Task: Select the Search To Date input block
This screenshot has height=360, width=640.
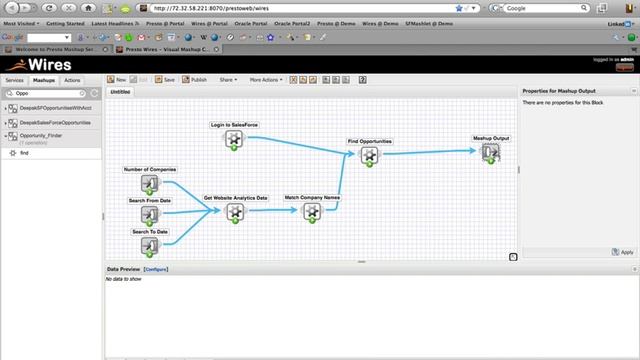Action: [149, 246]
